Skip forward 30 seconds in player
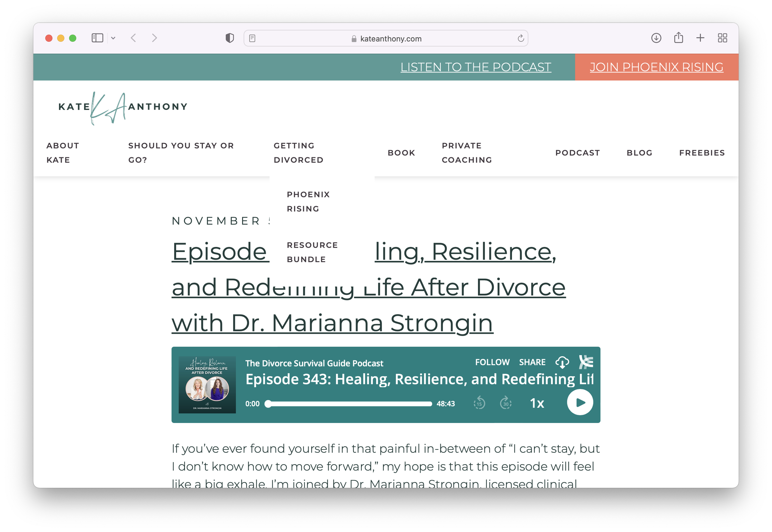Screen dimensions: 772x532 (x=505, y=403)
